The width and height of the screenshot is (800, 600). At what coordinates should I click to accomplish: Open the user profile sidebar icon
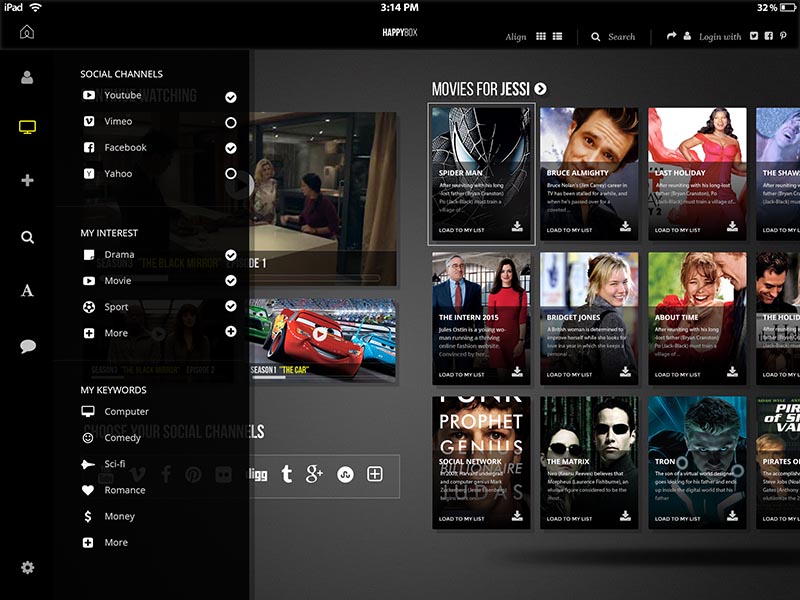click(27, 77)
